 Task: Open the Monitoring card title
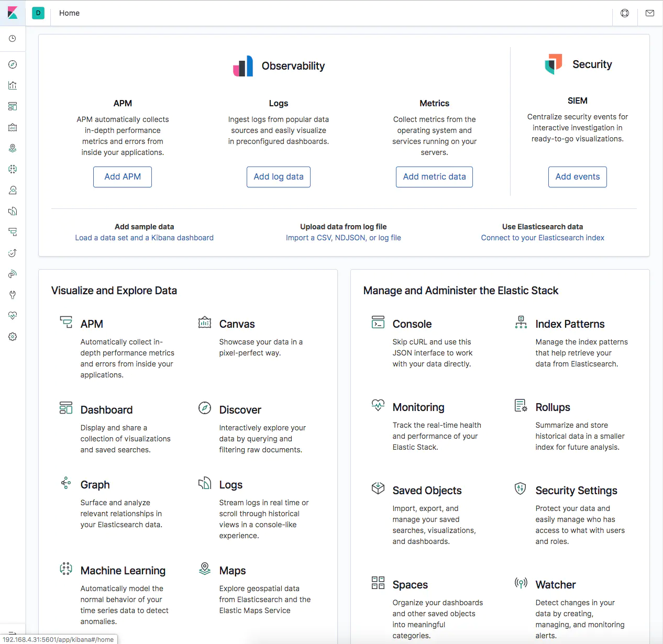point(418,407)
